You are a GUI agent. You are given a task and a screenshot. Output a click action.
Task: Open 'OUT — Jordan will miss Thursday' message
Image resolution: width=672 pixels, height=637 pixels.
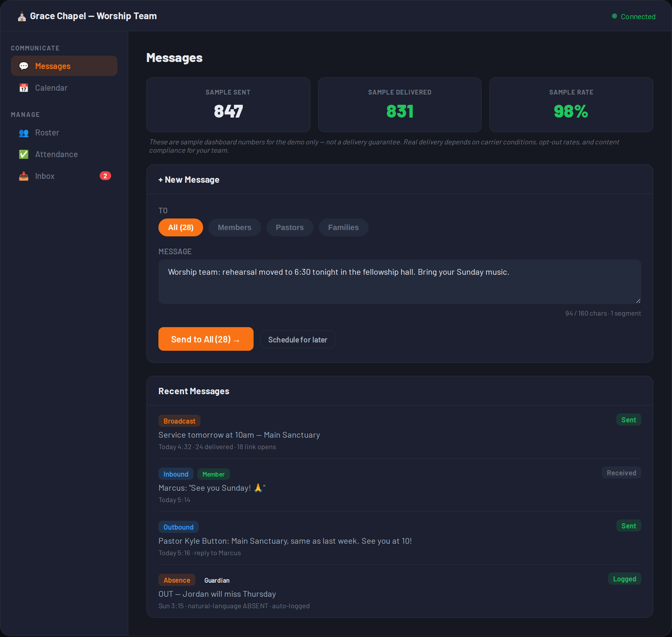[400, 591]
